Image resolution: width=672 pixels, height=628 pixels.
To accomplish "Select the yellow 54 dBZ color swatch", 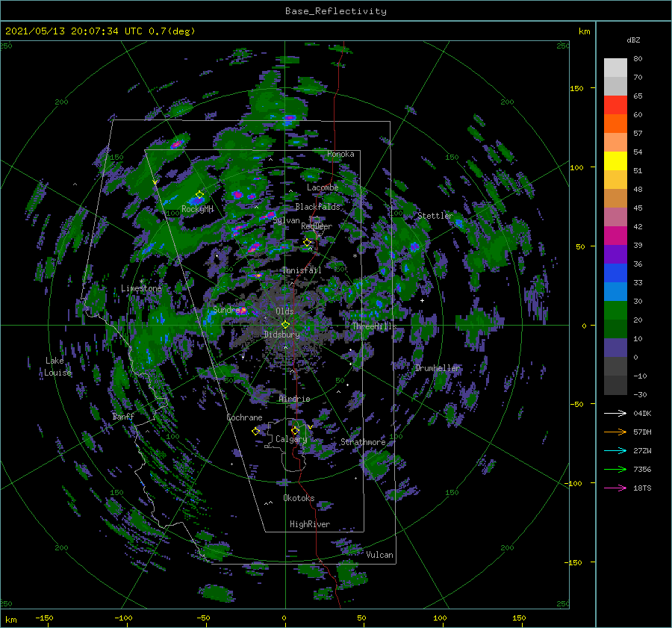I will 615,161.
